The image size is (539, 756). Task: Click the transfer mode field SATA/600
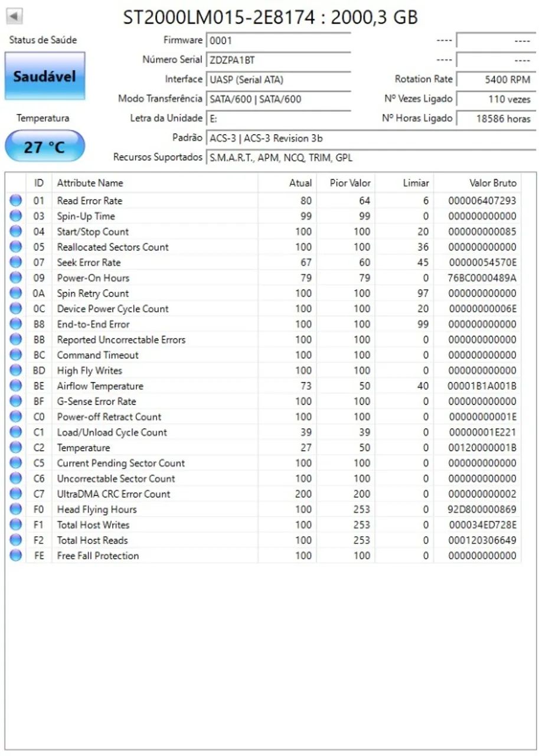(279, 99)
